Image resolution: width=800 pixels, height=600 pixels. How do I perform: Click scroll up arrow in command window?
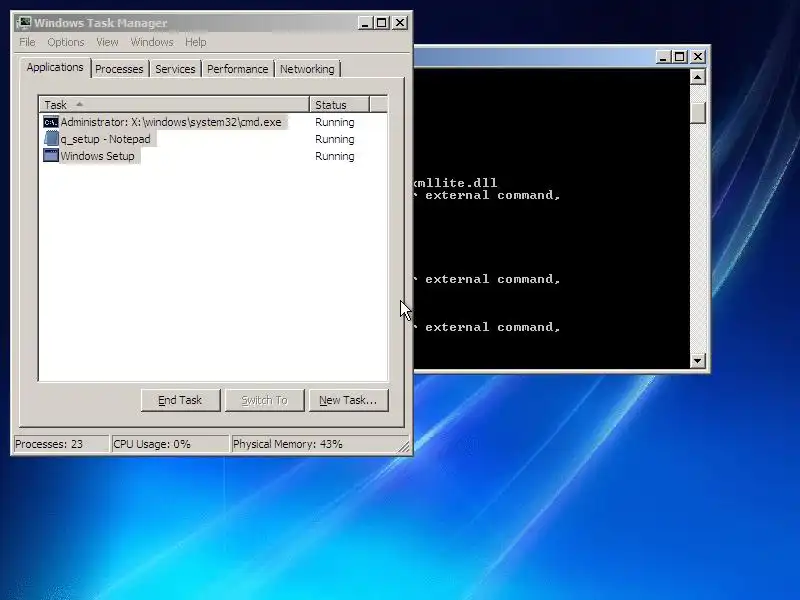point(697,77)
